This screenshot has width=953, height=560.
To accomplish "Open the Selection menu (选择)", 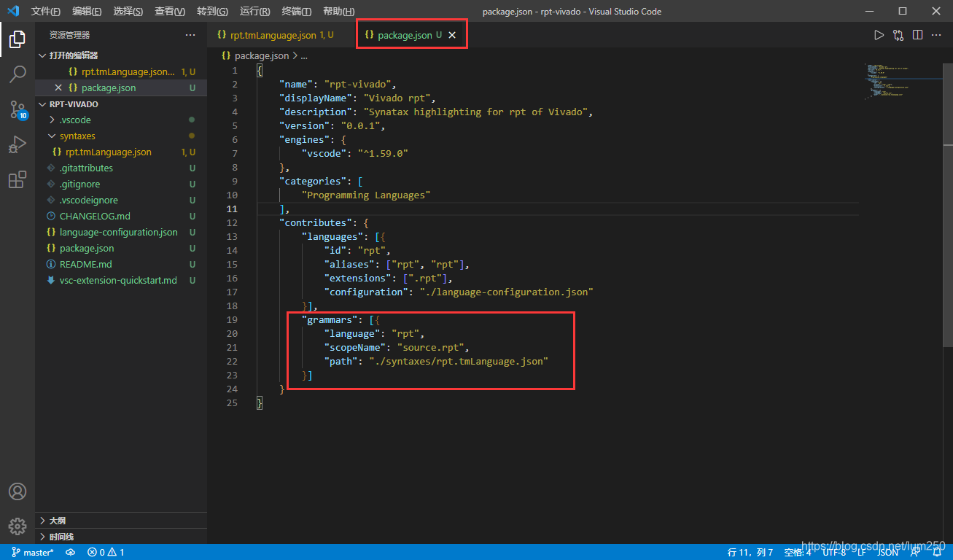I will pyautogui.click(x=128, y=12).
